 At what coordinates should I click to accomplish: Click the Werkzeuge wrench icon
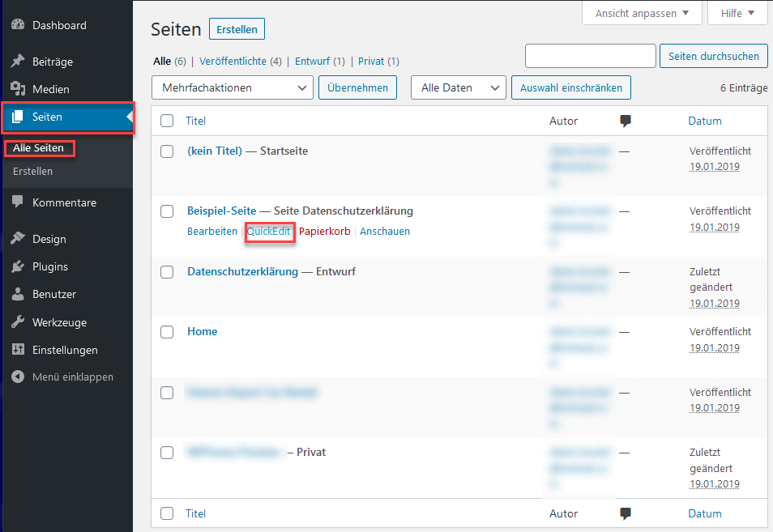coord(18,322)
